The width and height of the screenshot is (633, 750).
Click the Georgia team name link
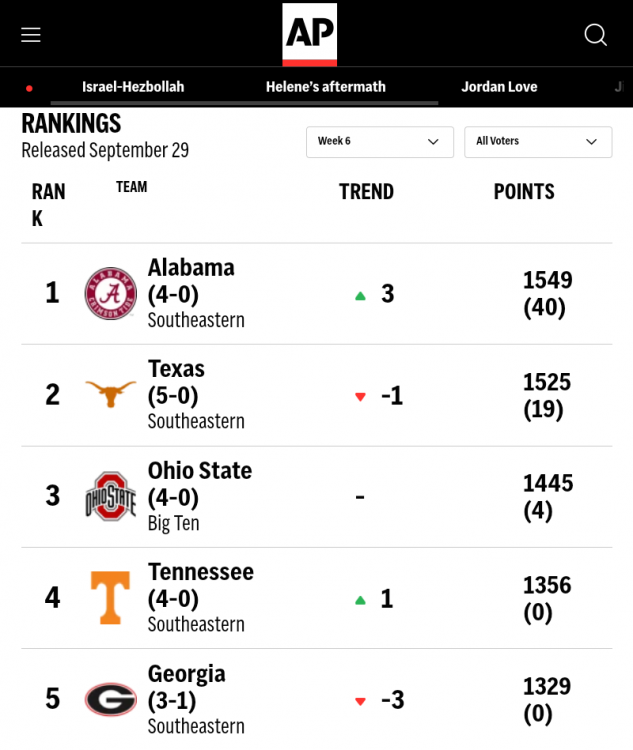click(x=187, y=674)
